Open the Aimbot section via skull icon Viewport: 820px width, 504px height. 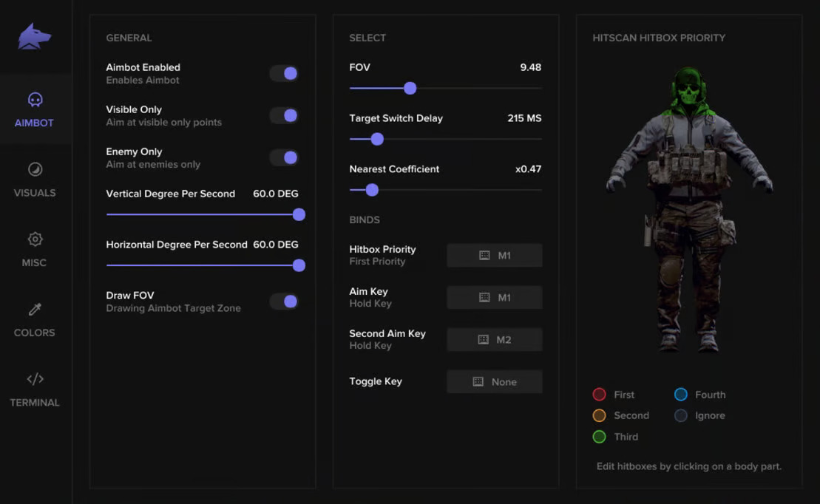[x=35, y=100]
